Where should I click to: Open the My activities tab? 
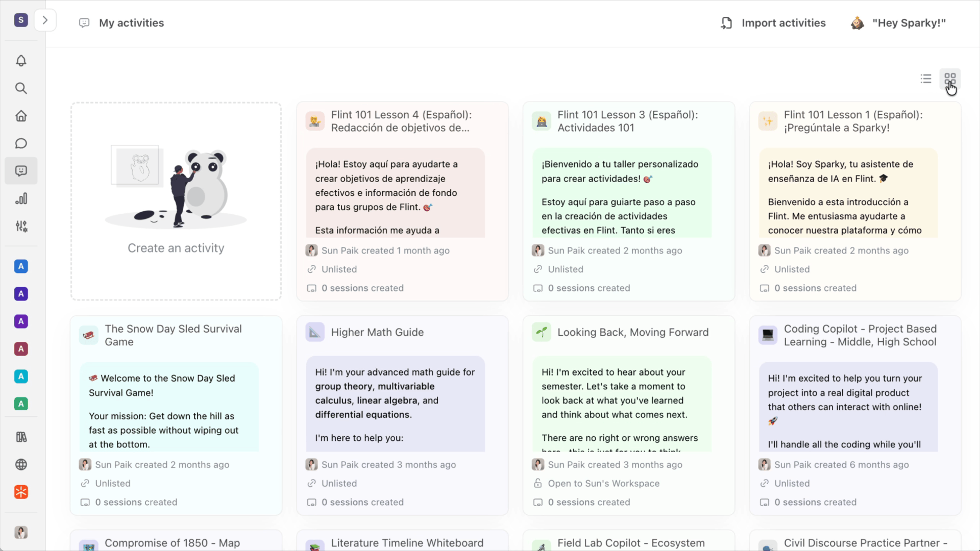click(x=121, y=23)
